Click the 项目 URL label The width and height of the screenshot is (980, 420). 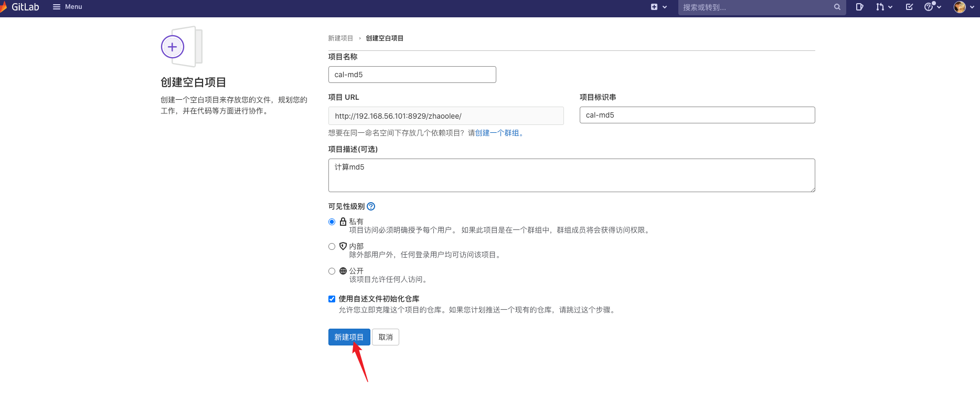[x=344, y=97]
